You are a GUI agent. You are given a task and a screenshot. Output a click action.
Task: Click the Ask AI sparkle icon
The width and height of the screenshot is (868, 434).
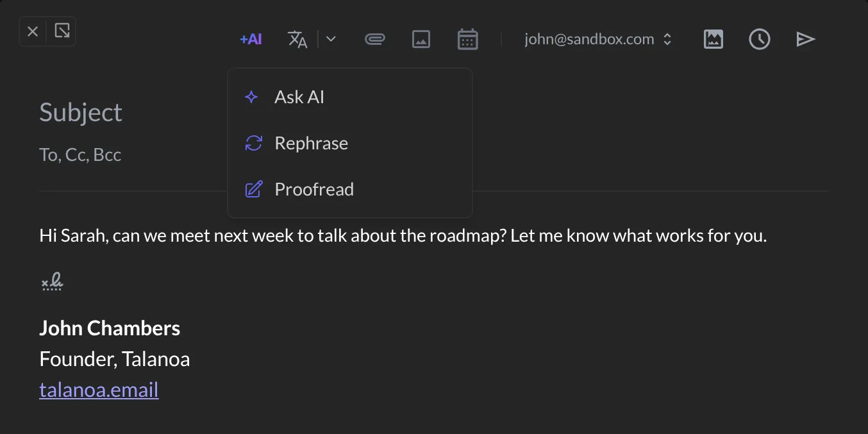tap(252, 97)
